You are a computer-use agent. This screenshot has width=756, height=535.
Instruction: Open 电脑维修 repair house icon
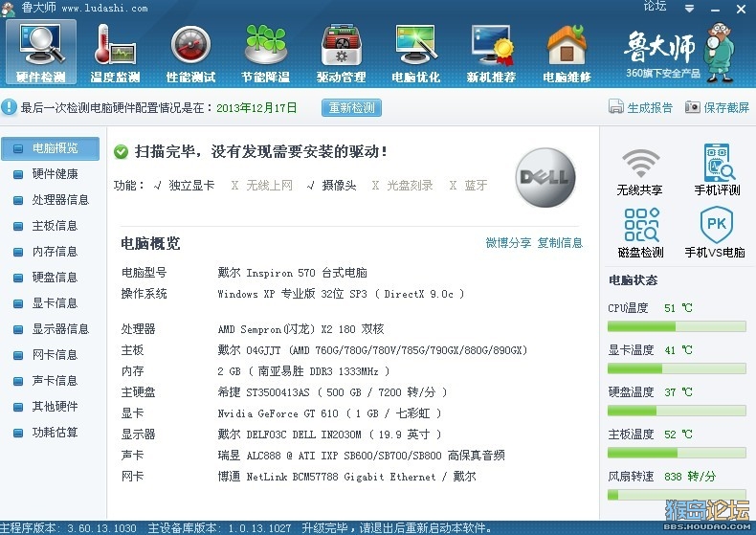pos(567,52)
